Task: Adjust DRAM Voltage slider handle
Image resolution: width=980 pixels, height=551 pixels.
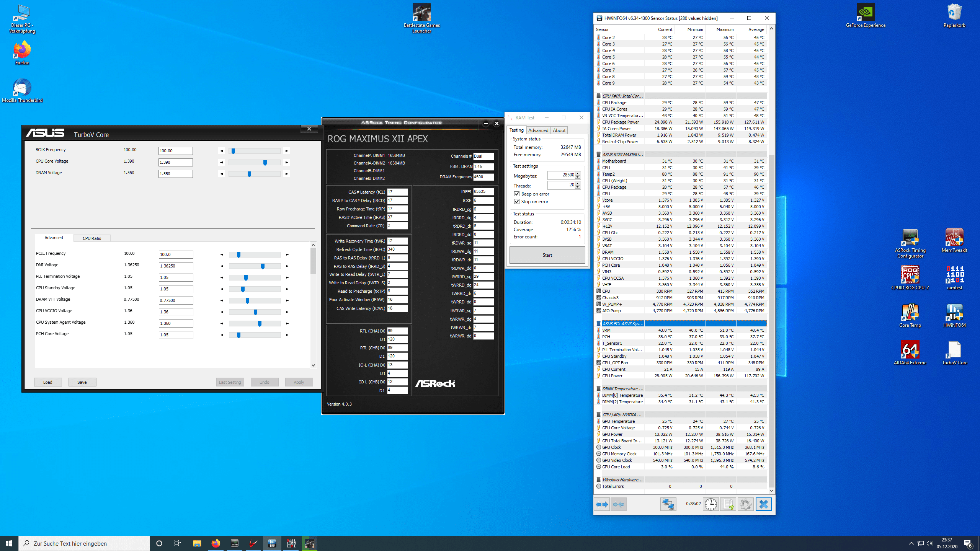Action: (x=249, y=174)
